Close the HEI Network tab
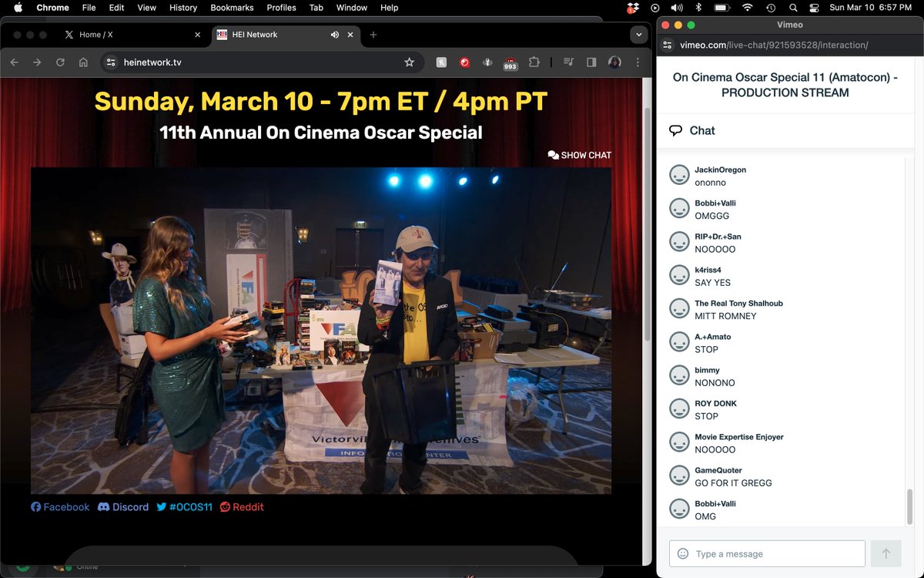 351,35
